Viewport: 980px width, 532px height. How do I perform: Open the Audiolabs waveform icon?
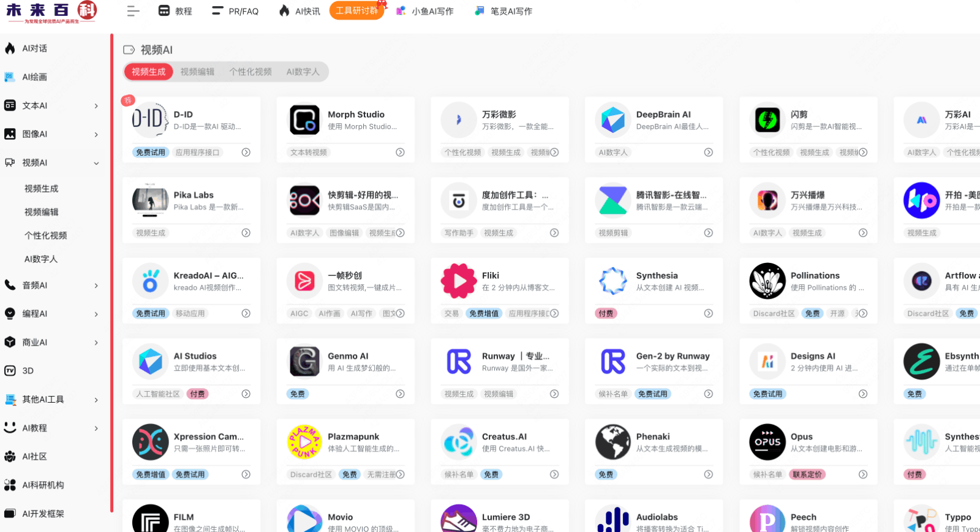click(x=613, y=519)
